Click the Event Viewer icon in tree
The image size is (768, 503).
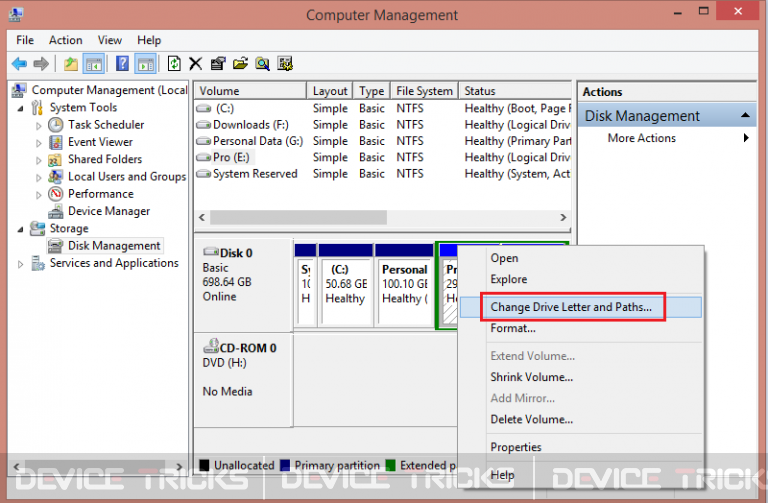click(56, 142)
